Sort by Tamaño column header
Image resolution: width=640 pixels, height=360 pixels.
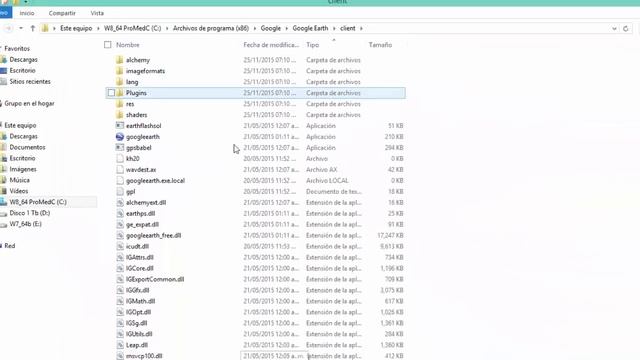380,45
